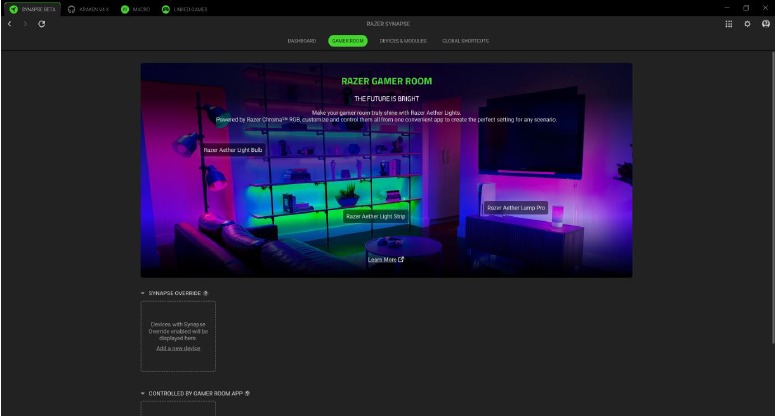
Task: Open the user account profile icon
Action: 766,24
